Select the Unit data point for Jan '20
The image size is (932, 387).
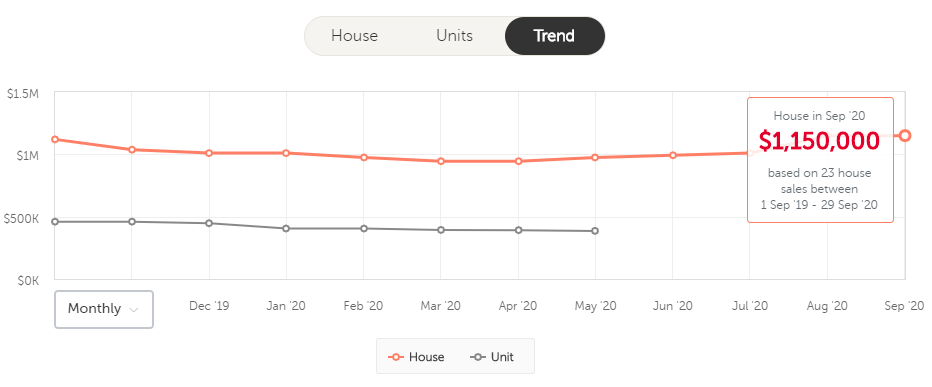coord(286,228)
